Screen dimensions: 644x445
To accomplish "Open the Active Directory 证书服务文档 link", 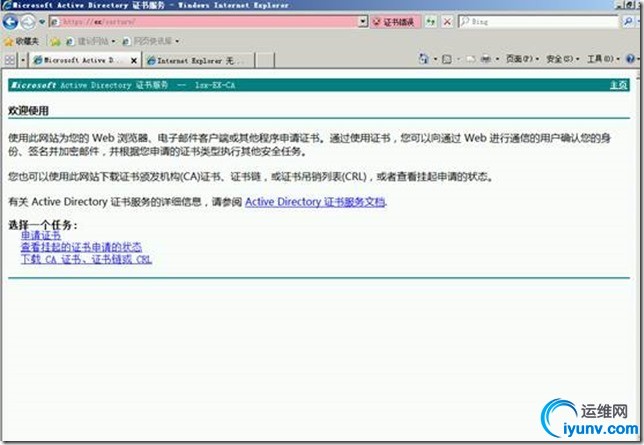I will (315, 202).
